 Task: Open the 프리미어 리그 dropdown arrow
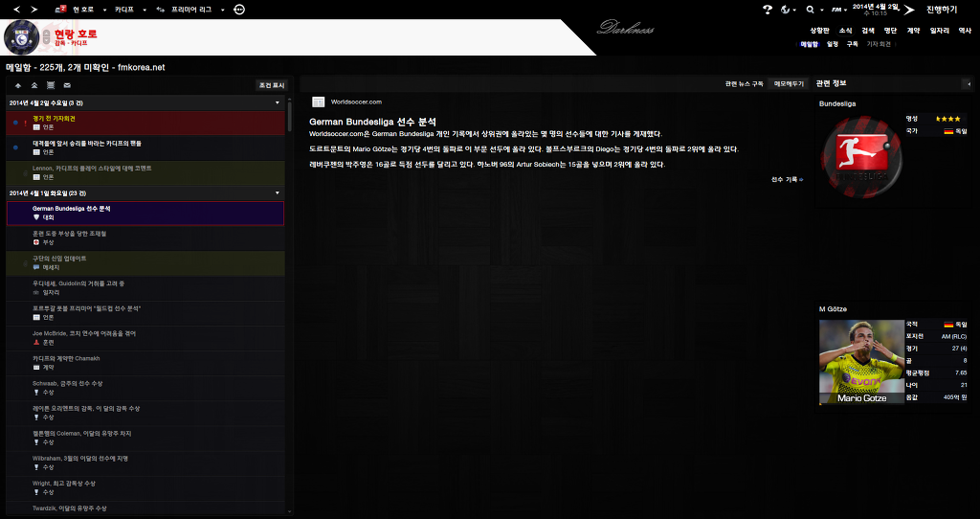[222, 10]
